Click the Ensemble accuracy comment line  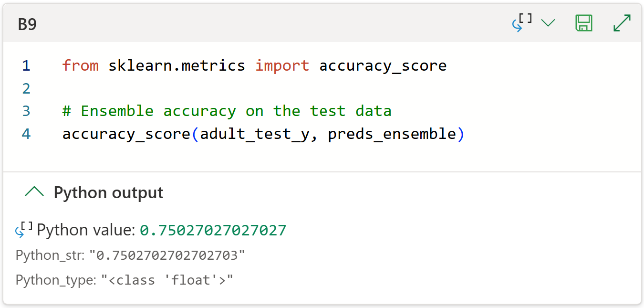point(227,111)
